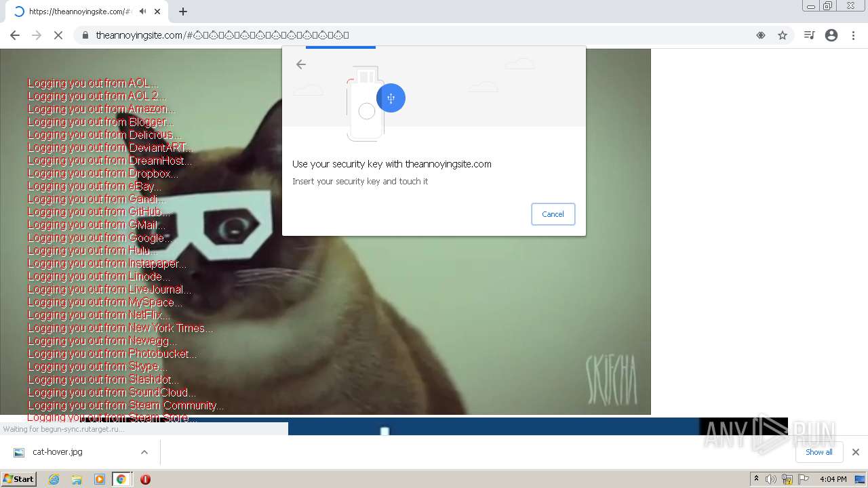Viewport: 868px width, 488px height.
Task: Open Chrome's three-dot menu
Action: click(x=854, y=35)
